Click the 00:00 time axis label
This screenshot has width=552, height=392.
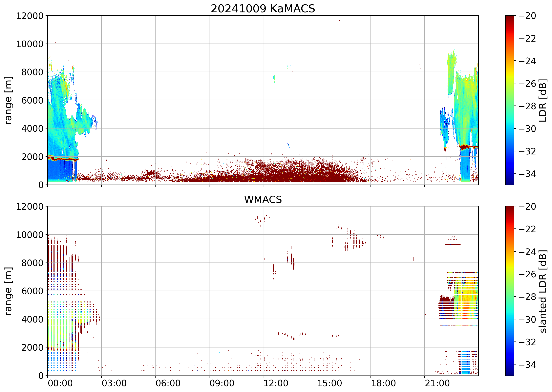click(x=60, y=383)
